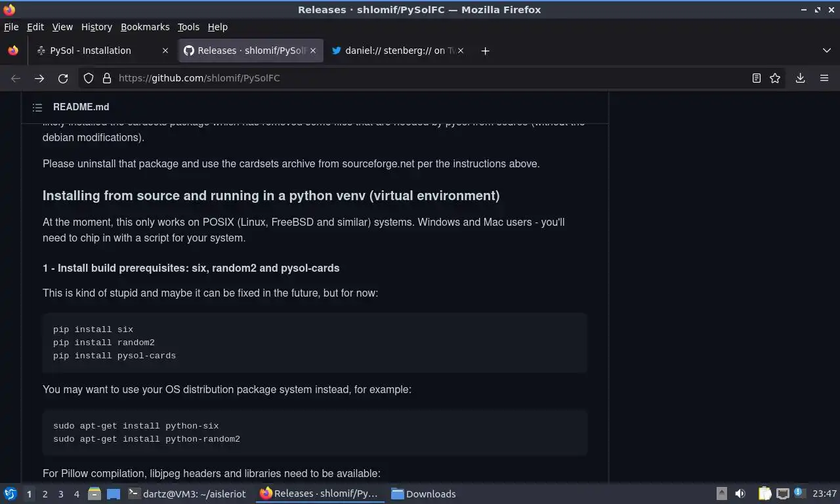Select the Releases shlomif/PySolFC tab
This screenshot has height=504, width=840.
click(250, 51)
